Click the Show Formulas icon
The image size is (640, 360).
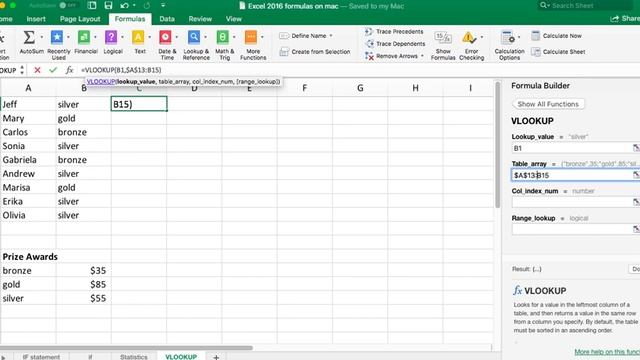click(443, 38)
